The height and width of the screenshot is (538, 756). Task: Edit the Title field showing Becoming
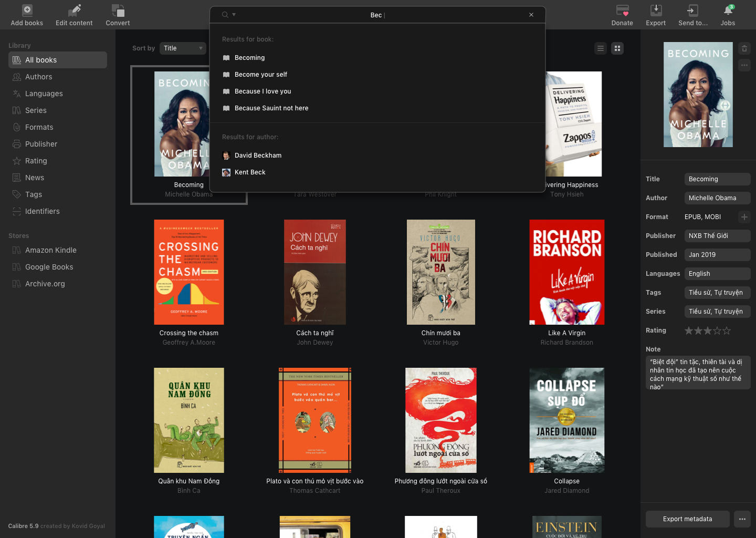click(x=718, y=179)
